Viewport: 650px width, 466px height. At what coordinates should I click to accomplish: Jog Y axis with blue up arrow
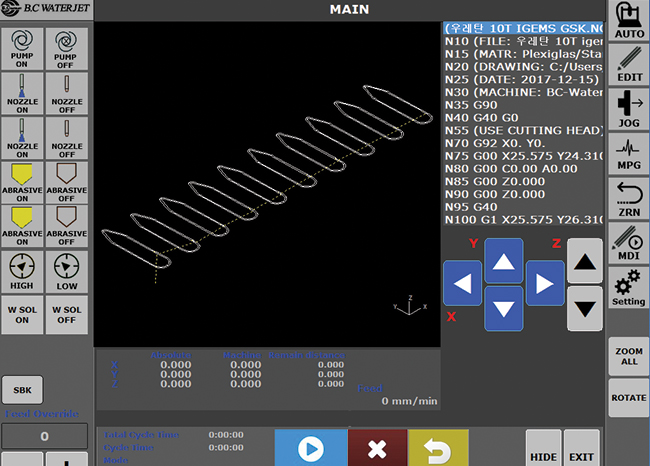click(504, 263)
